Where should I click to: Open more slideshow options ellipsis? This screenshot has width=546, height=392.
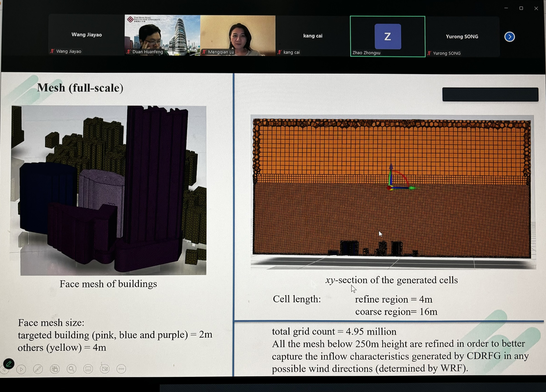[121, 369]
